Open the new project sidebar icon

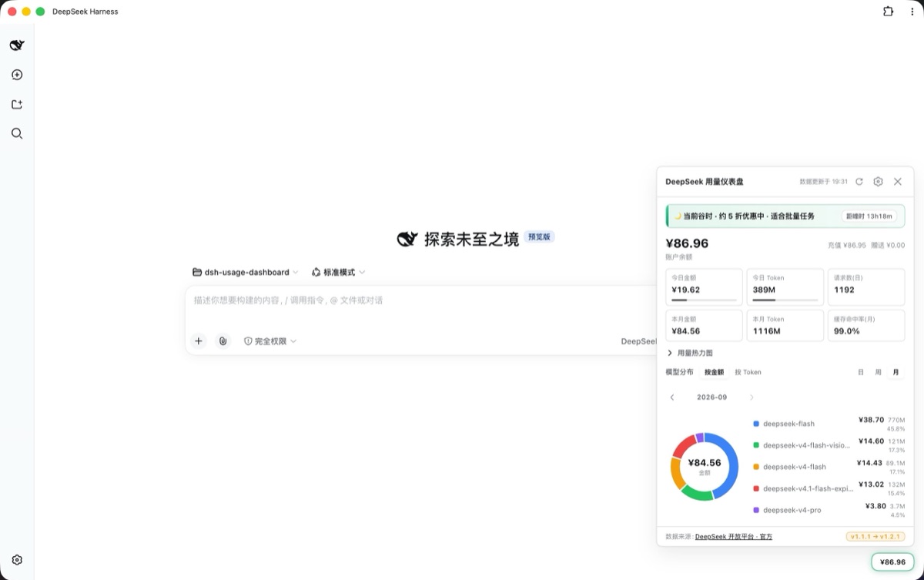17,104
